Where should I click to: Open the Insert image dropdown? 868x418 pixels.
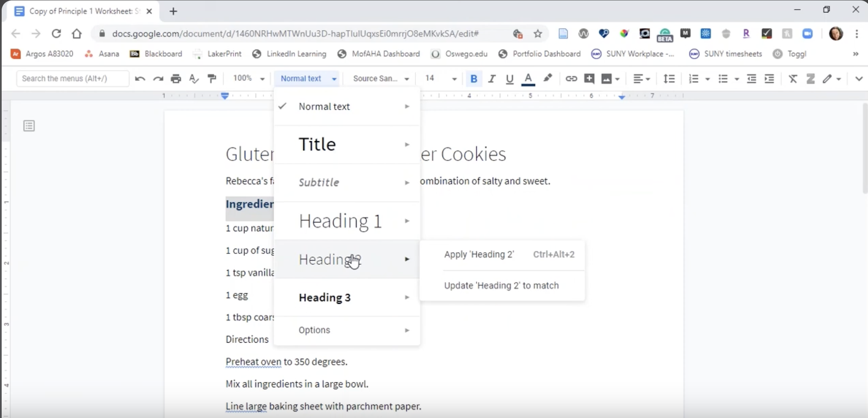[x=610, y=79]
